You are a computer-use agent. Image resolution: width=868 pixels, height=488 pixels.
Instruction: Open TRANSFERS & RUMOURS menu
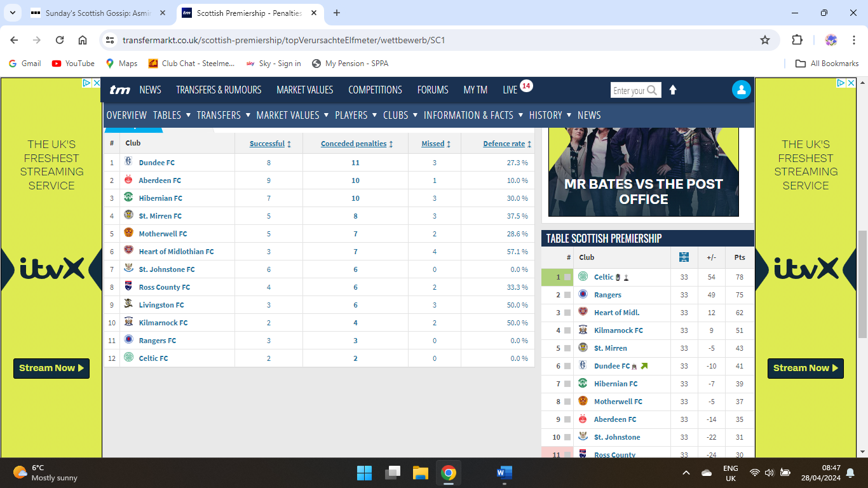(219, 90)
